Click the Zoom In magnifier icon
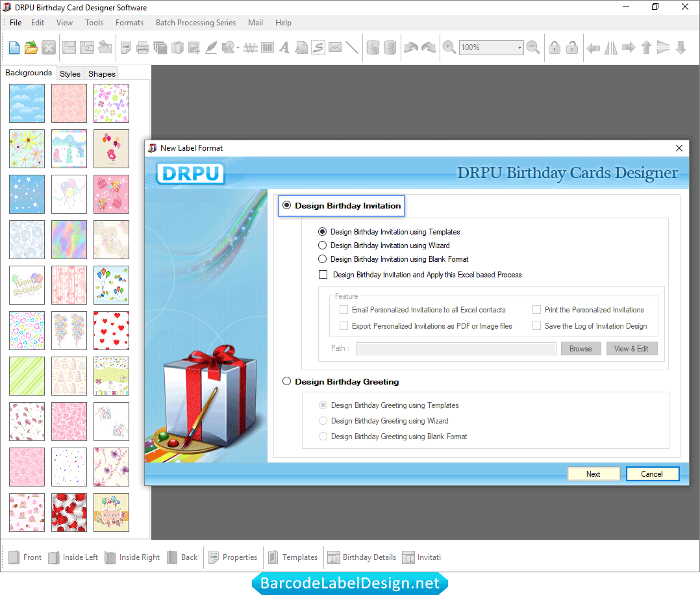The image size is (700, 595). 449,47
